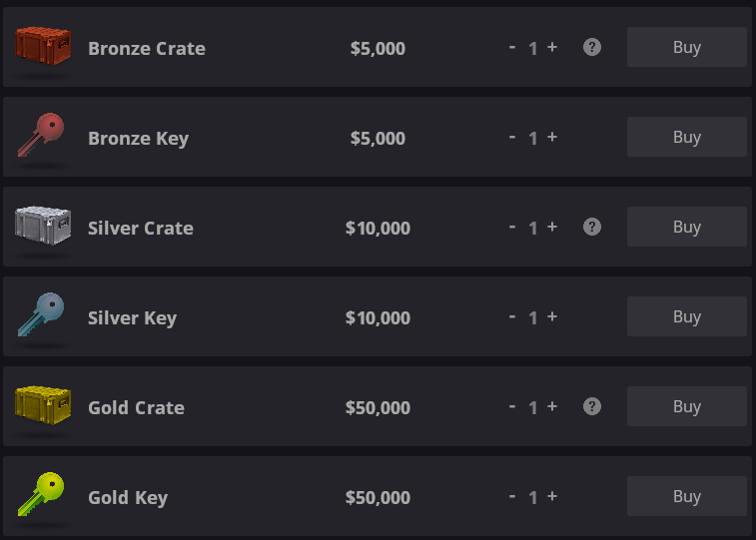Click the Bronze Crate icon
The image size is (756, 540).
tap(43, 45)
